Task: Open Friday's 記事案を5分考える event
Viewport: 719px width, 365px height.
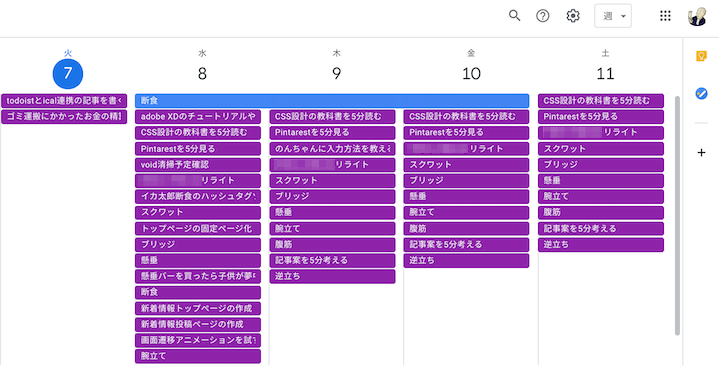Action: (x=466, y=244)
